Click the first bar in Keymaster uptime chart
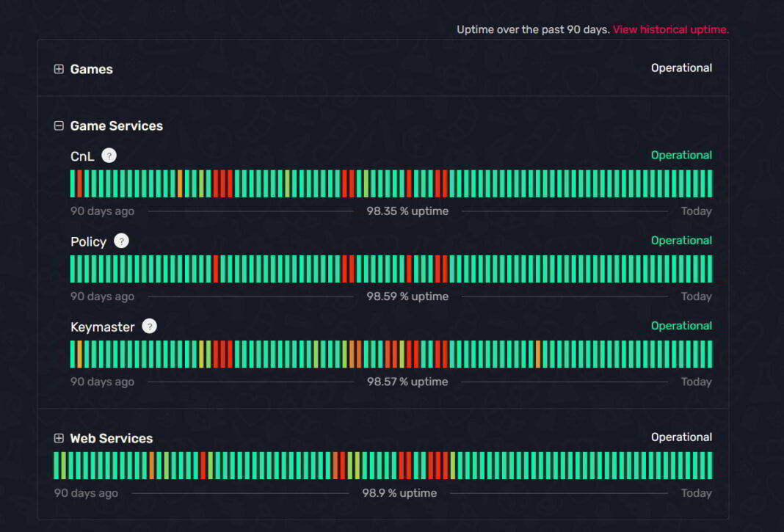This screenshot has height=532, width=784. click(x=73, y=354)
